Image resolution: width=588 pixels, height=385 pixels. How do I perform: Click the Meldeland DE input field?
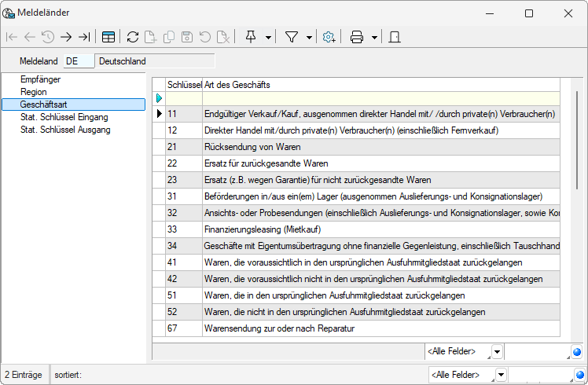(79, 60)
